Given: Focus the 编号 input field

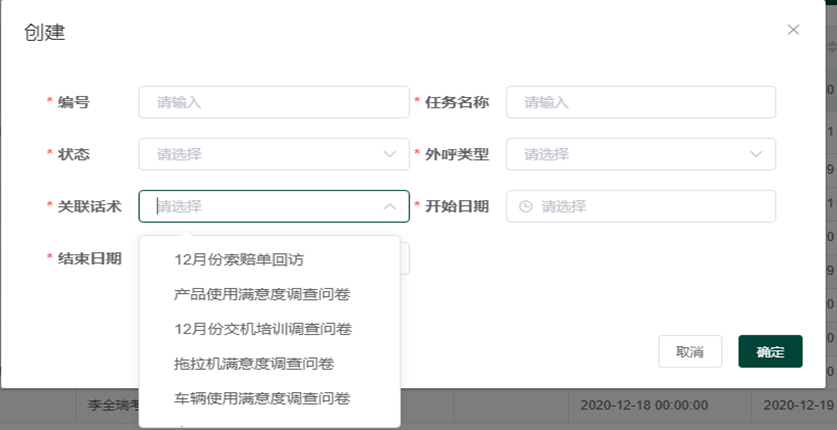Looking at the screenshot, I should (x=273, y=102).
